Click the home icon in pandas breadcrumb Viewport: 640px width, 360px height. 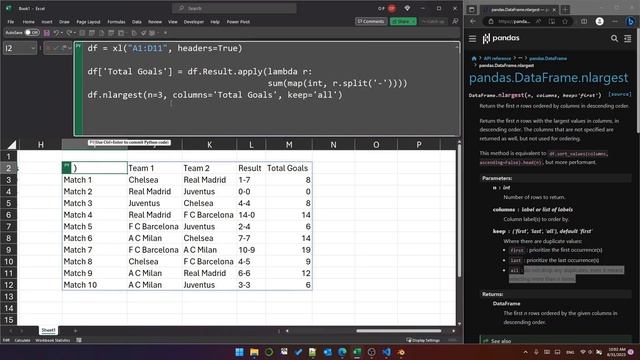[474, 58]
